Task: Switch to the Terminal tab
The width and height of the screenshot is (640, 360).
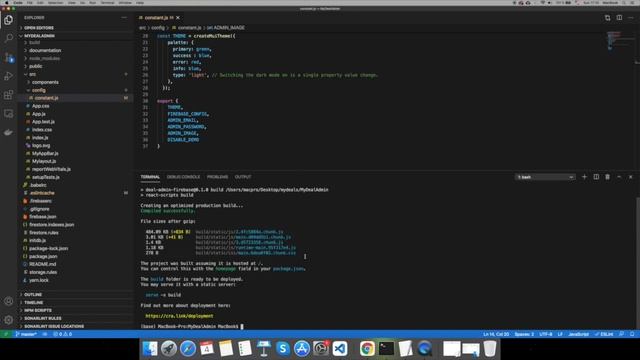Action: click(x=150, y=177)
